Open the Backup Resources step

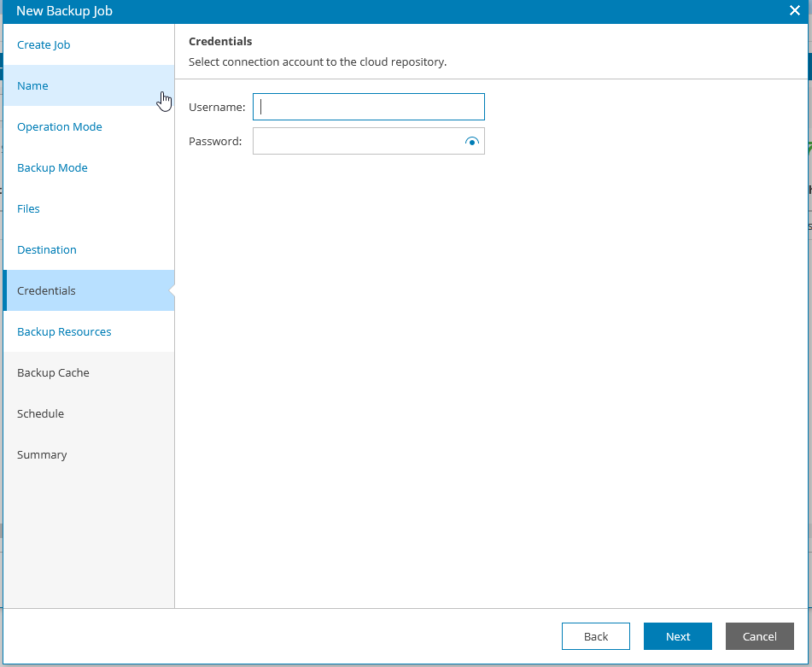point(64,331)
